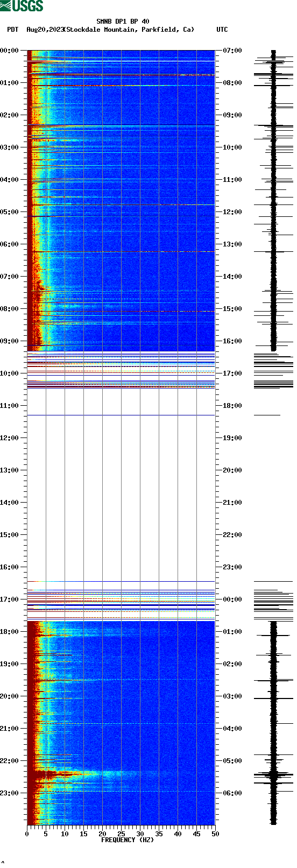
Task: Click the 21:00 UTC label on right axis
Action: coord(232,503)
